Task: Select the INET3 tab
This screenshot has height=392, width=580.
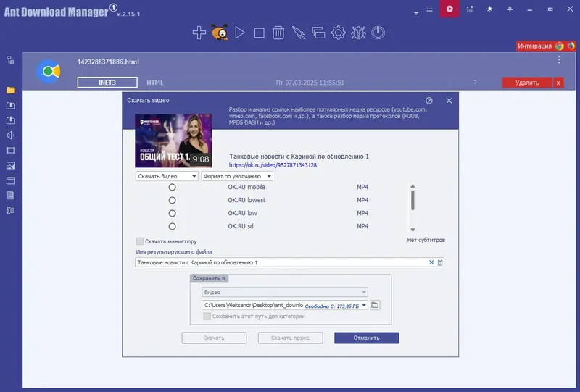Action: click(107, 83)
